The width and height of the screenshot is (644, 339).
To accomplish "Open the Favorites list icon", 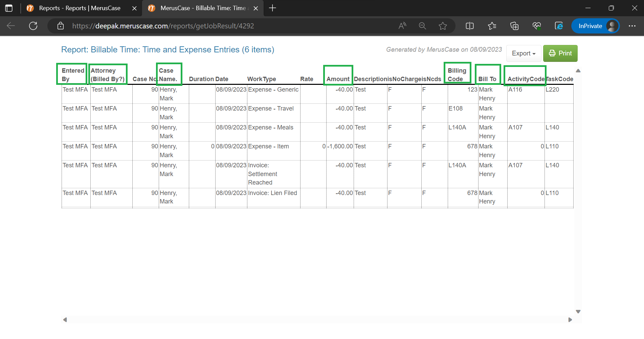I will tap(492, 26).
